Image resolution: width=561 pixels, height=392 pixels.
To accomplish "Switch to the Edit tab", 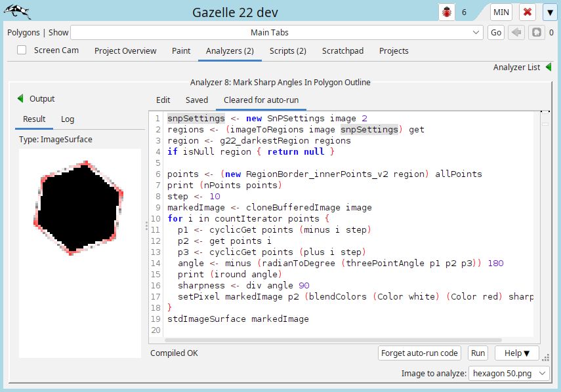I will [163, 100].
